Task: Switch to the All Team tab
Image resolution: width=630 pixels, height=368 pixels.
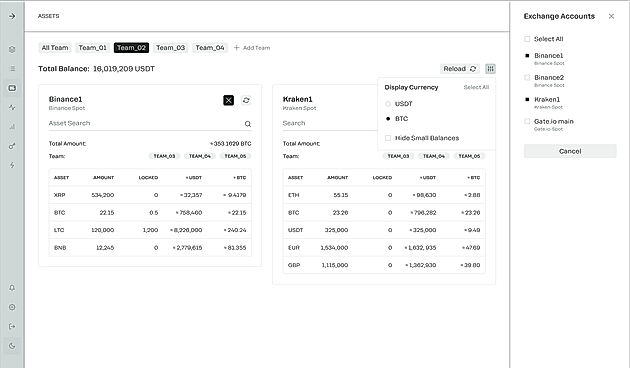Action: coord(55,48)
